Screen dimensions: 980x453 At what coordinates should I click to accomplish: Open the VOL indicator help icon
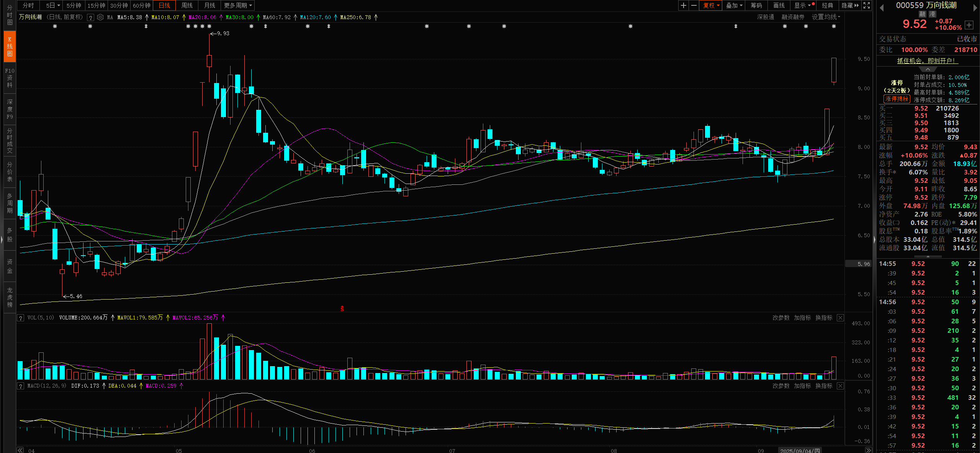click(x=21, y=318)
